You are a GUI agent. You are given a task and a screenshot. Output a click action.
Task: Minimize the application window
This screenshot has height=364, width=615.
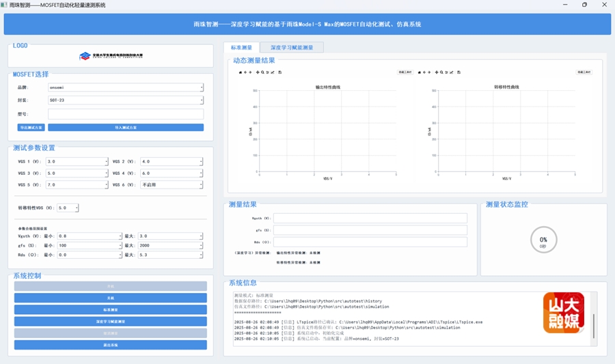[565, 5]
